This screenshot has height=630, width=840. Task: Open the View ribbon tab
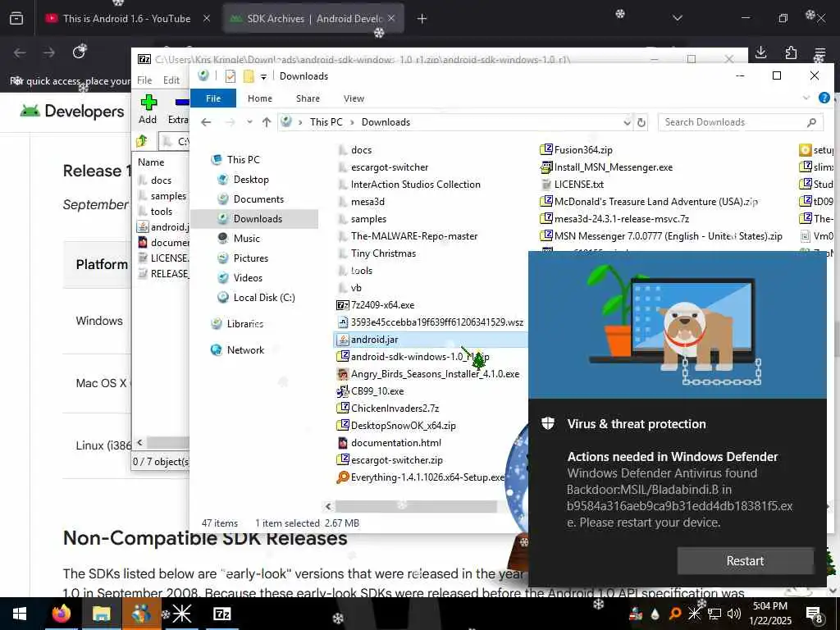click(x=354, y=98)
